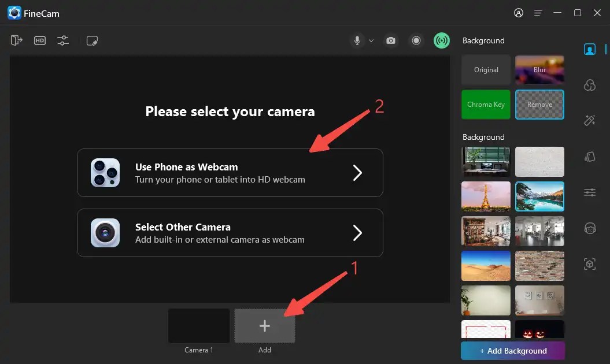This screenshot has width=610, height=364.
Task: Select Other Camera option
Action: pos(230,233)
